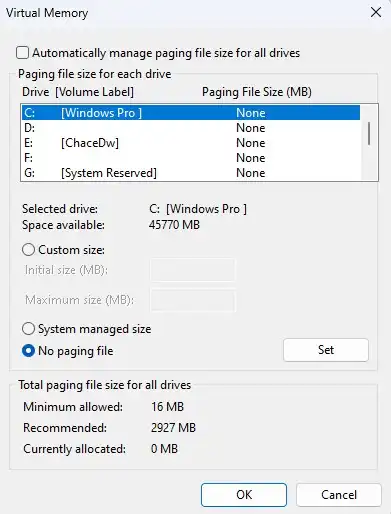
Task: Select drive D: in the list
Action: (x=191, y=128)
